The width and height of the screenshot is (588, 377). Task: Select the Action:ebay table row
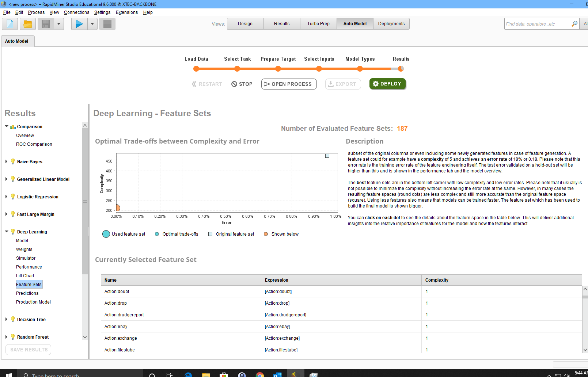(x=341, y=327)
